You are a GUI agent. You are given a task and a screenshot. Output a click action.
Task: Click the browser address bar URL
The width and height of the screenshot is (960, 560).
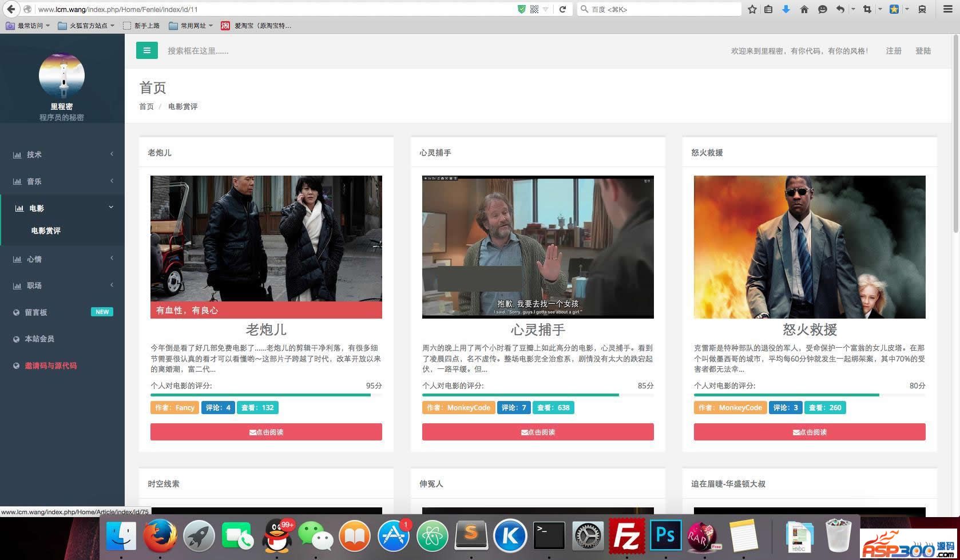[x=275, y=9]
